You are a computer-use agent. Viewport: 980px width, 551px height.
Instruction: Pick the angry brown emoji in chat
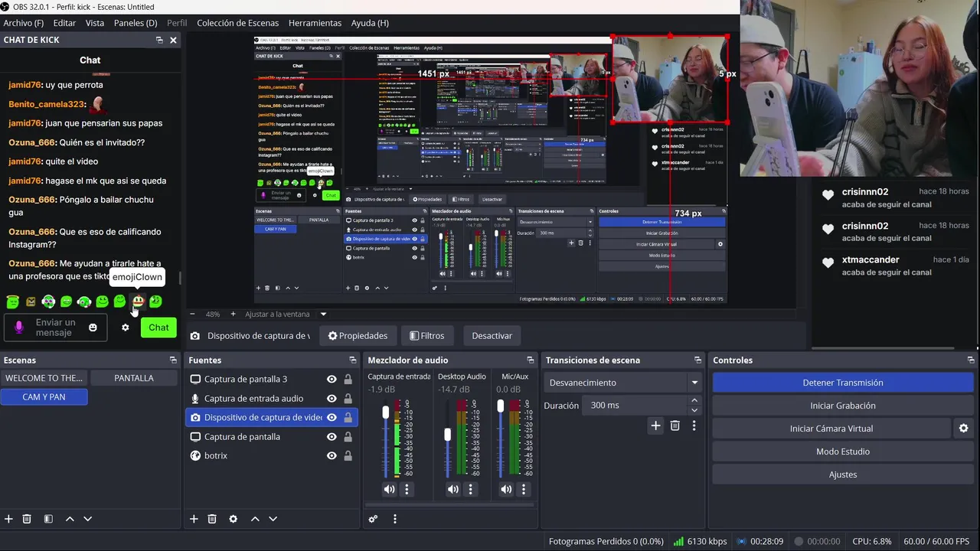point(31,302)
